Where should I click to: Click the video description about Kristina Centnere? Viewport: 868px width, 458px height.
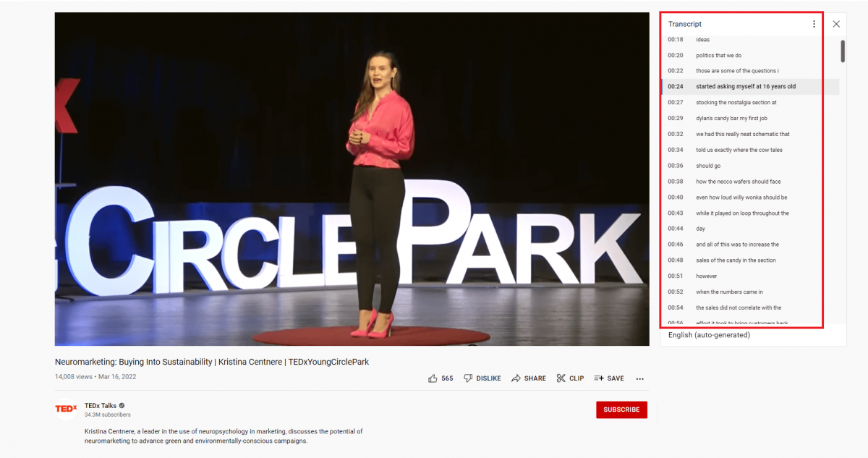coord(224,436)
